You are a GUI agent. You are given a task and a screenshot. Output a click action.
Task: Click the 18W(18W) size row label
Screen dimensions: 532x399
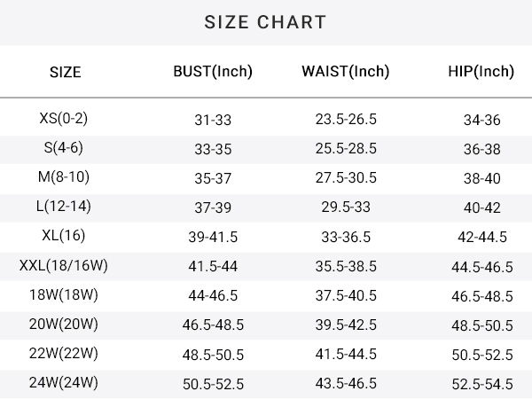[x=64, y=294]
